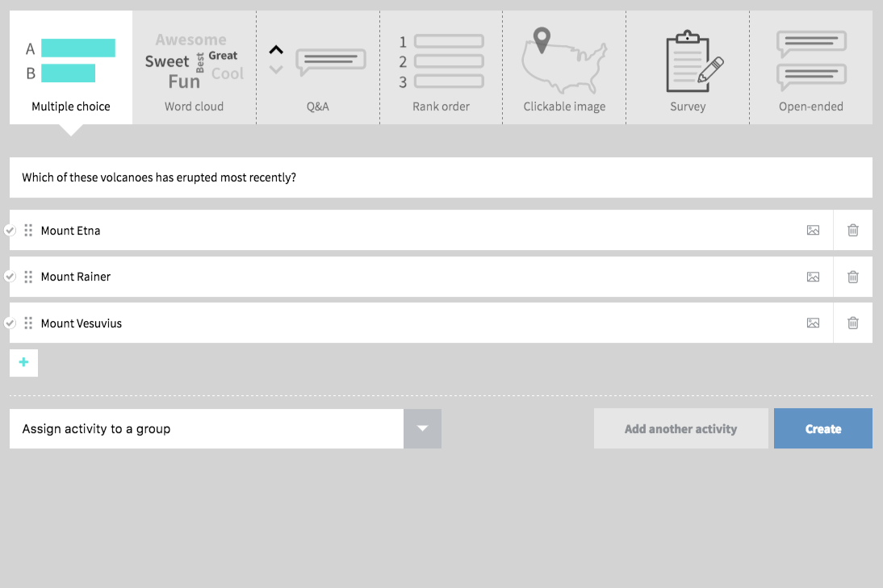This screenshot has width=883, height=588.
Task: Attach image to Mount Rainer option
Action: pos(813,277)
